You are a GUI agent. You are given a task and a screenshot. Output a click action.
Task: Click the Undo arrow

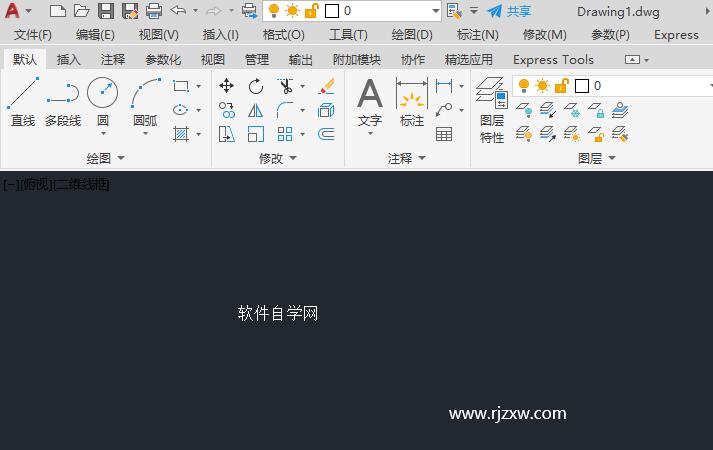pyautogui.click(x=178, y=10)
